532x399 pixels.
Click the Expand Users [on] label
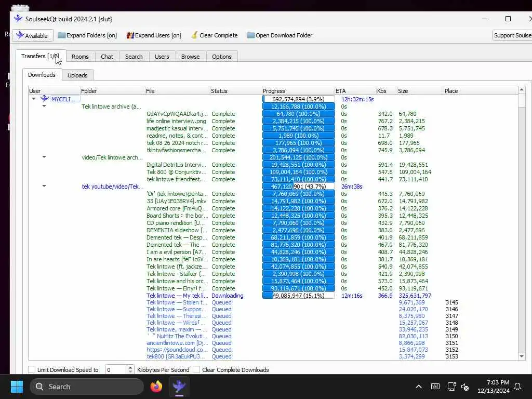pyautogui.click(x=158, y=35)
